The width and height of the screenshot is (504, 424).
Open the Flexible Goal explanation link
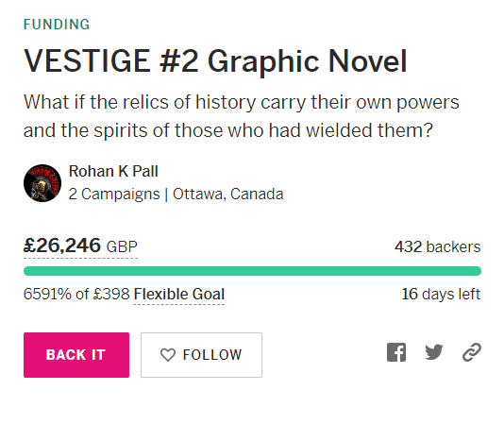tap(179, 294)
